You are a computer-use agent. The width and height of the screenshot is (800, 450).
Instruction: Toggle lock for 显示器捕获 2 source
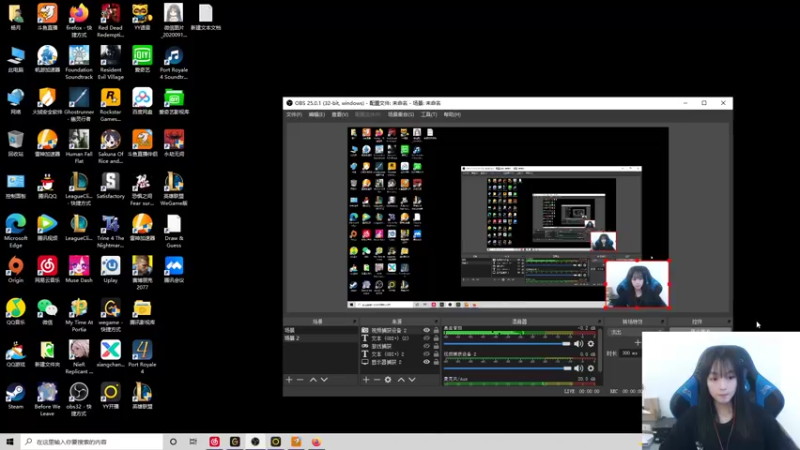click(x=436, y=362)
